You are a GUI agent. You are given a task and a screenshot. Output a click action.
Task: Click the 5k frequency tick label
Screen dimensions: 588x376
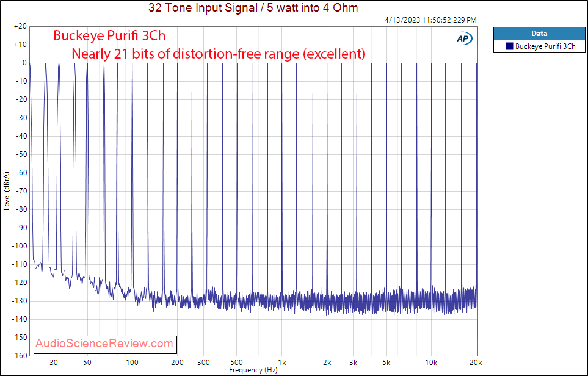pos(387,363)
